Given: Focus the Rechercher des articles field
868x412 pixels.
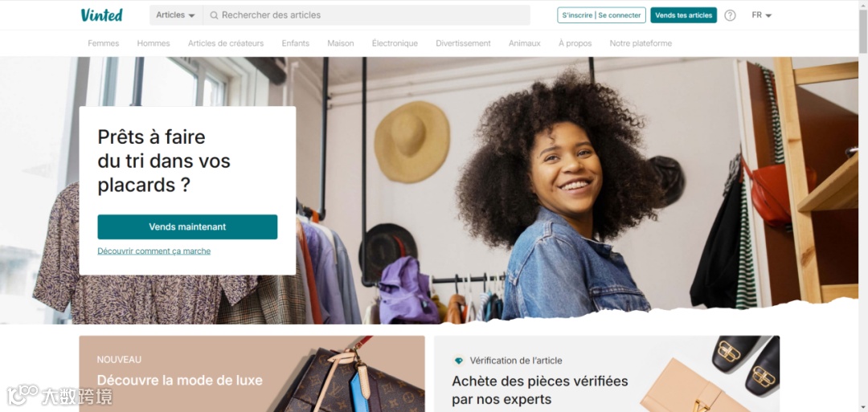Looking at the screenshot, I should [366, 15].
